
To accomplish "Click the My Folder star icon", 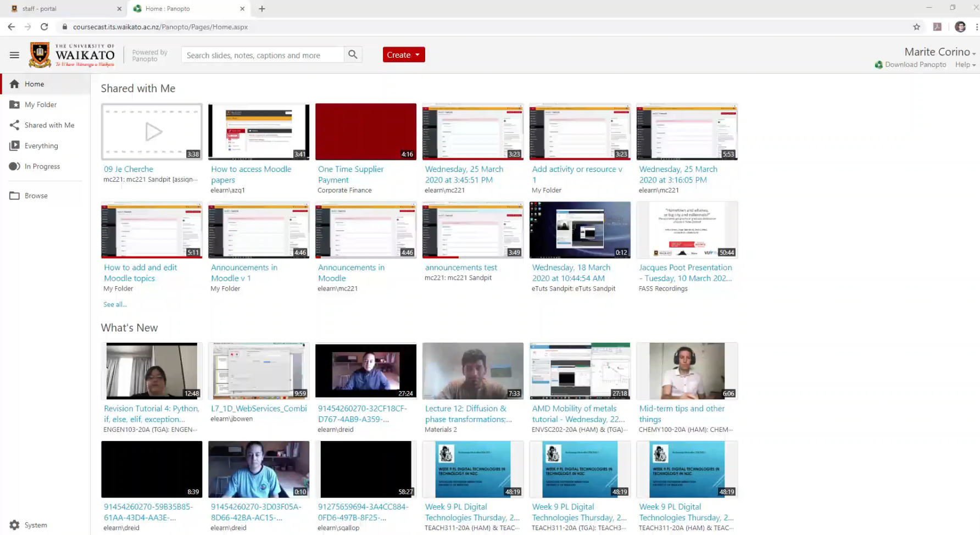I will (x=14, y=104).
